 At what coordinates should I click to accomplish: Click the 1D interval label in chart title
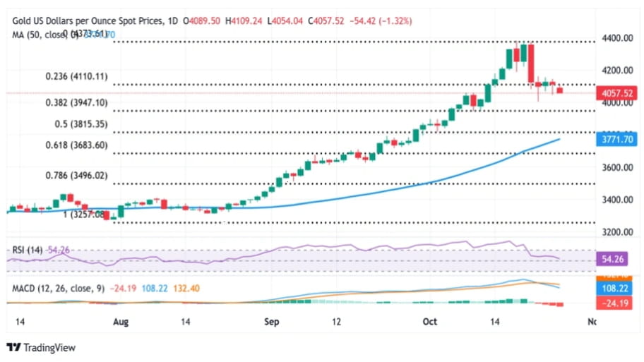(172, 21)
